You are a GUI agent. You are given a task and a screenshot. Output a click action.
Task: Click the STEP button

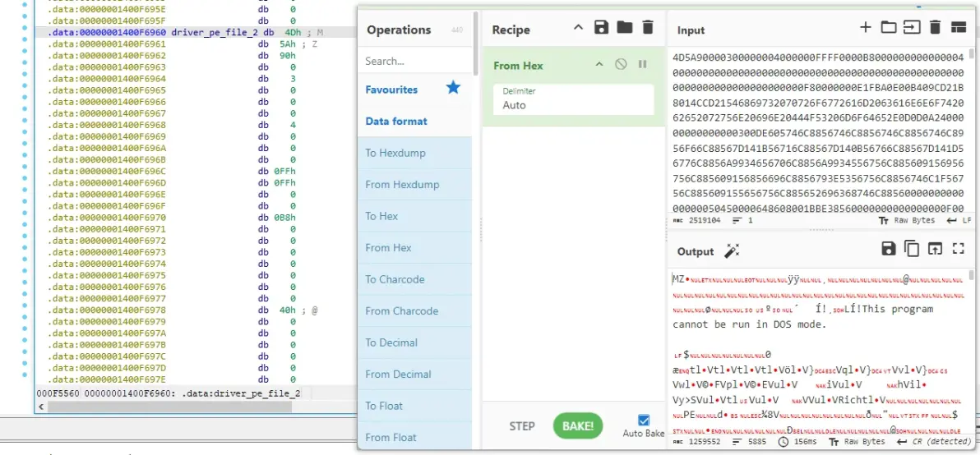(522, 426)
